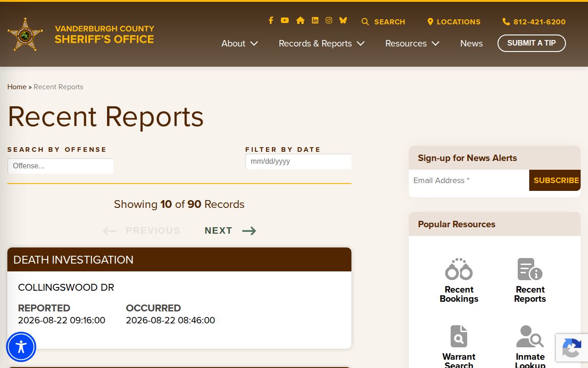Click the phone handset icon

pyautogui.click(x=506, y=22)
